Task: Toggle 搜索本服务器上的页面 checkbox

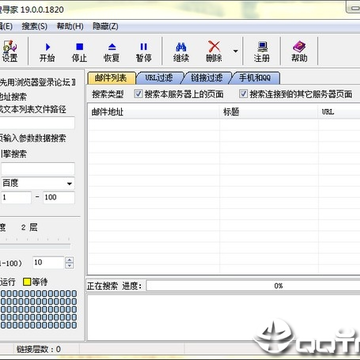Action: tap(138, 94)
